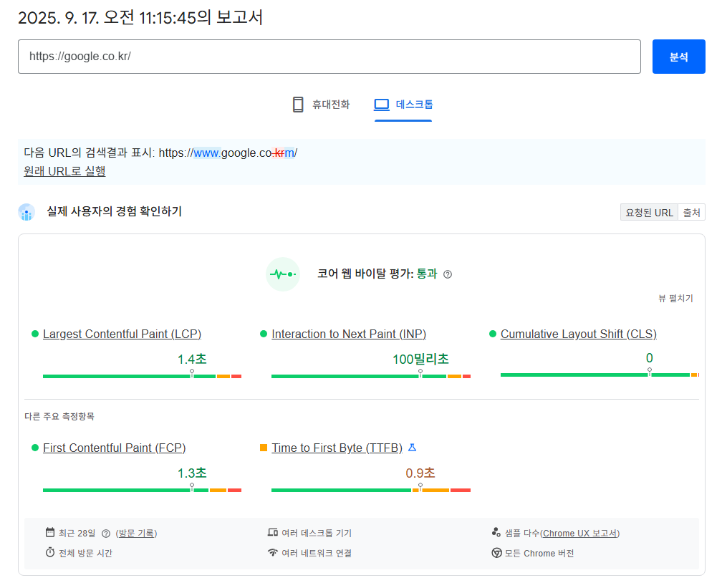
Task: Click the orange square marker beside TTFB
Action: [264, 448]
